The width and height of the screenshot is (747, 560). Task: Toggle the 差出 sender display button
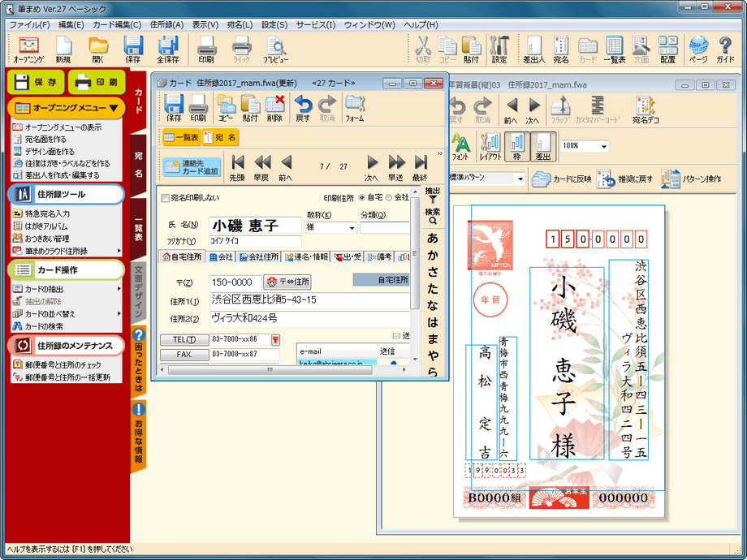click(x=543, y=147)
